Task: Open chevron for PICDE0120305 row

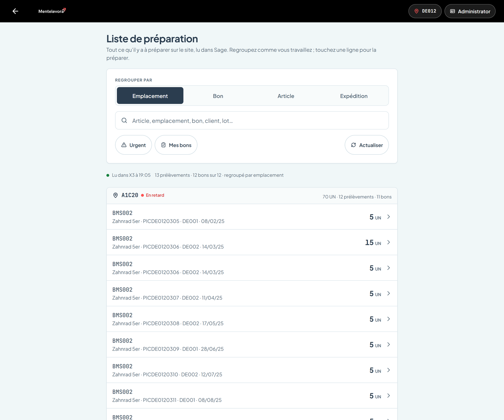Action: tap(389, 217)
